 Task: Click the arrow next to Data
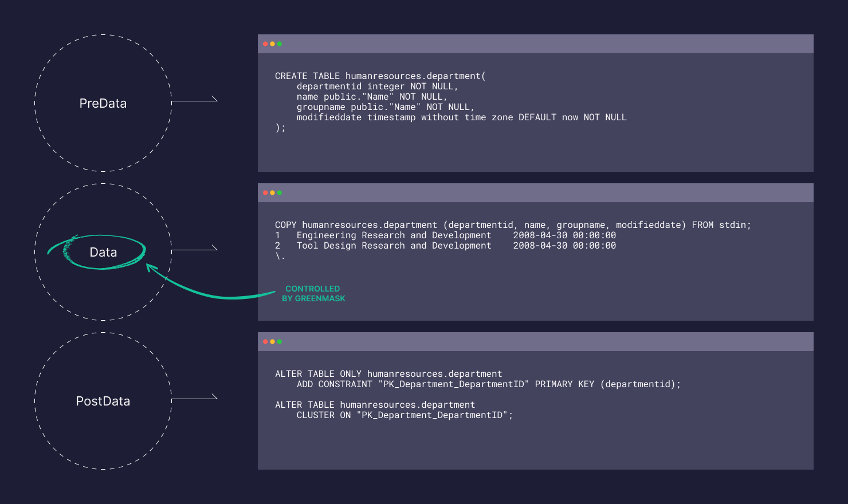pyautogui.click(x=194, y=250)
